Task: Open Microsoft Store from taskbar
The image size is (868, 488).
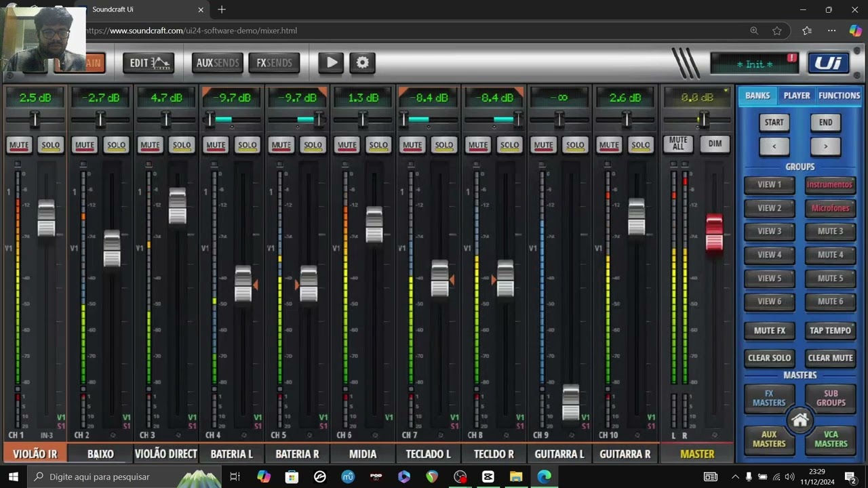Action: [292, 476]
